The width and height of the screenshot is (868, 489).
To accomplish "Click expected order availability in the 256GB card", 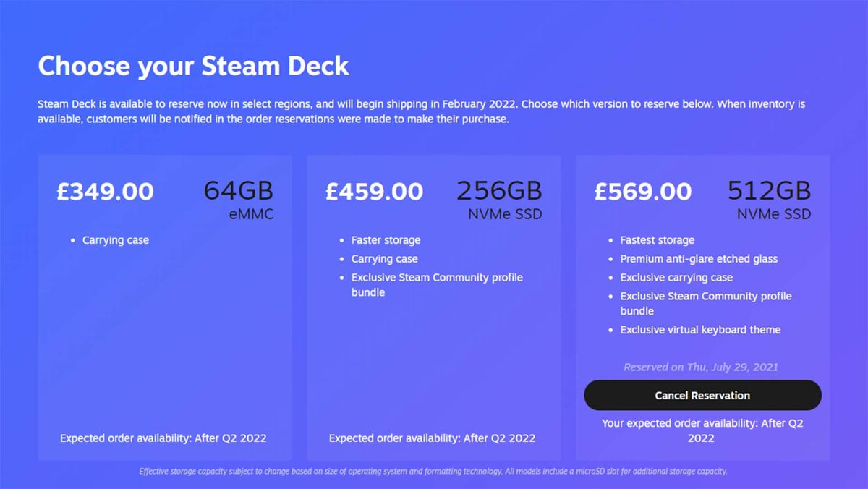I will (433, 438).
